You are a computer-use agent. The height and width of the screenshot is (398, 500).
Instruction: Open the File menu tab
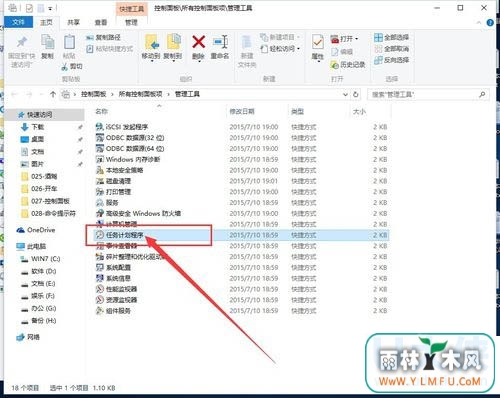coord(18,22)
